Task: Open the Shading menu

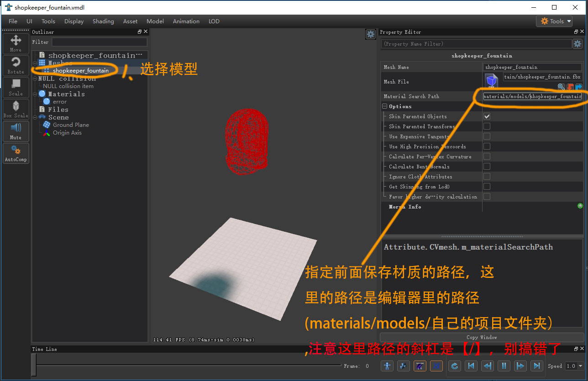Action: [103, 21]
